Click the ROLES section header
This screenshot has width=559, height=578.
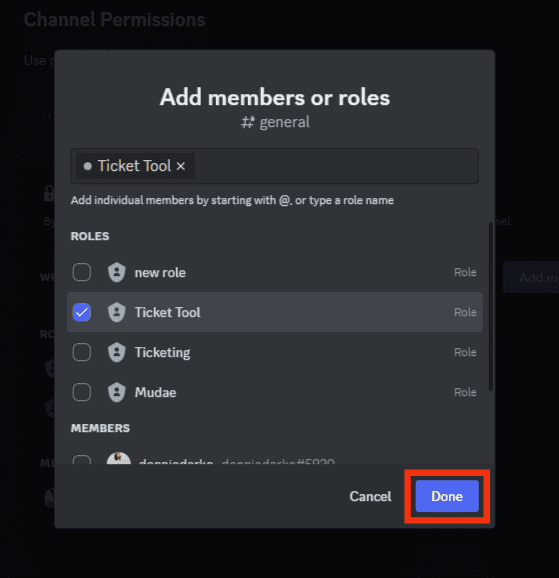click(x=90, y=236)
